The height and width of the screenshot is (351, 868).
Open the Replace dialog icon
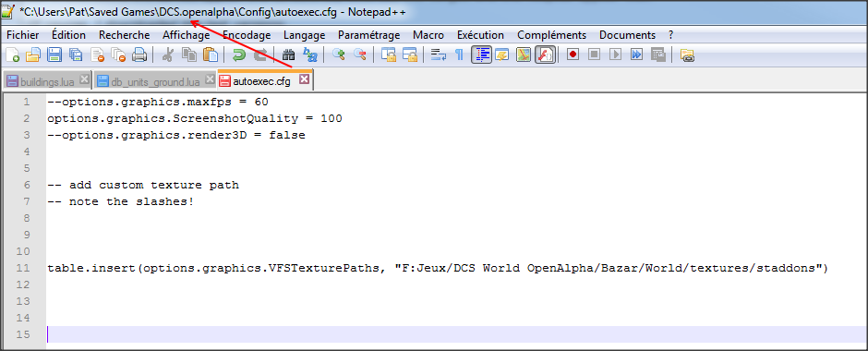(309, 54)
